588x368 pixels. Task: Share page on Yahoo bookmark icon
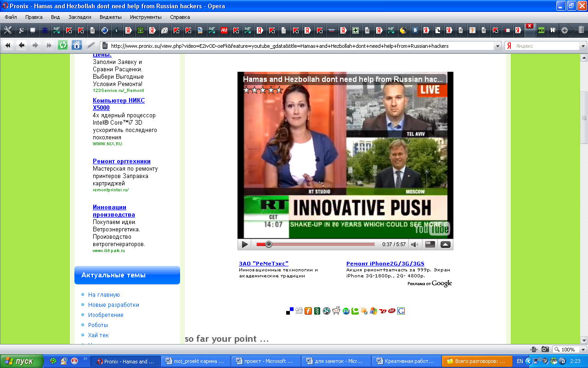tap(383, 311)
